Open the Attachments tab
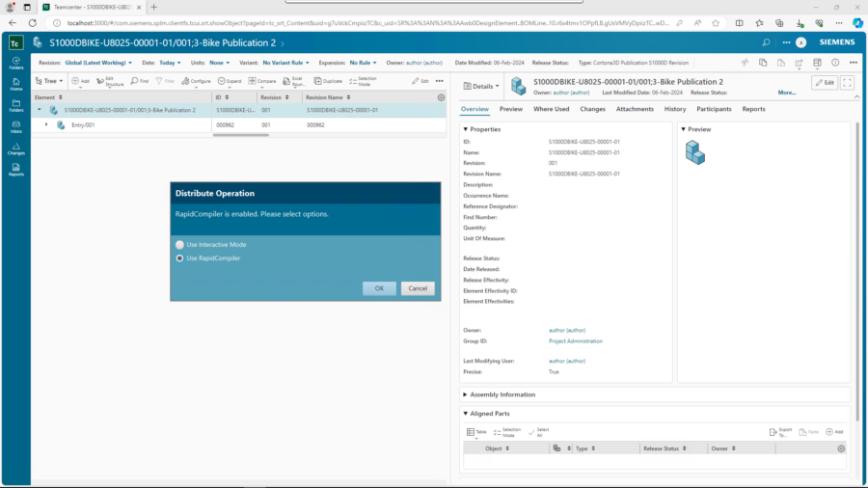Viewport: 868px width, 488px height. point(635,109)
